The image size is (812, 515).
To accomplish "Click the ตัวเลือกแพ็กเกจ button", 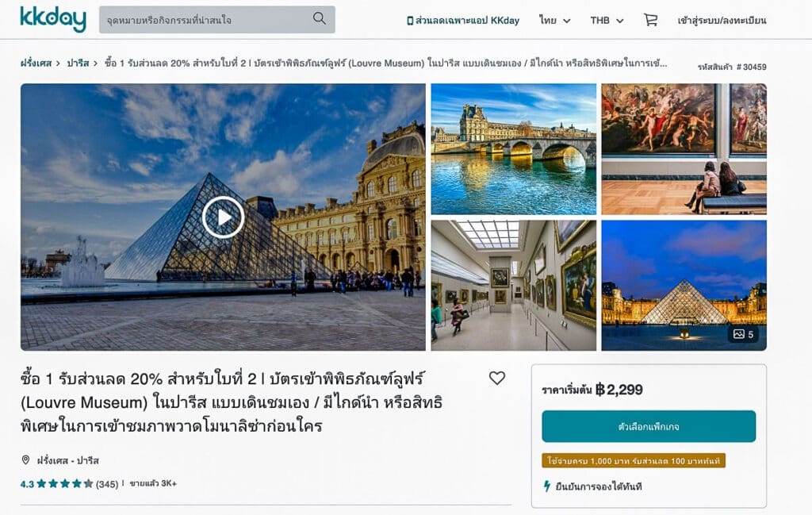I will coord(649,426).
